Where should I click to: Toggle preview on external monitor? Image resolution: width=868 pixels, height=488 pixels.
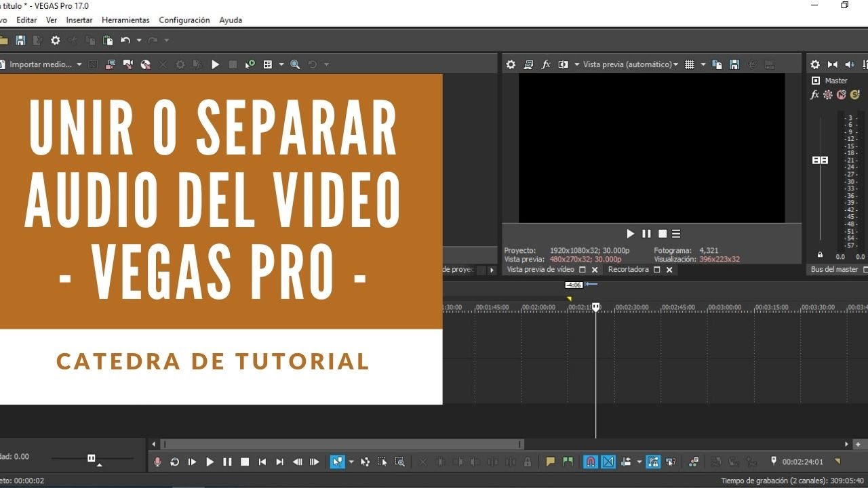coord(529,64)
